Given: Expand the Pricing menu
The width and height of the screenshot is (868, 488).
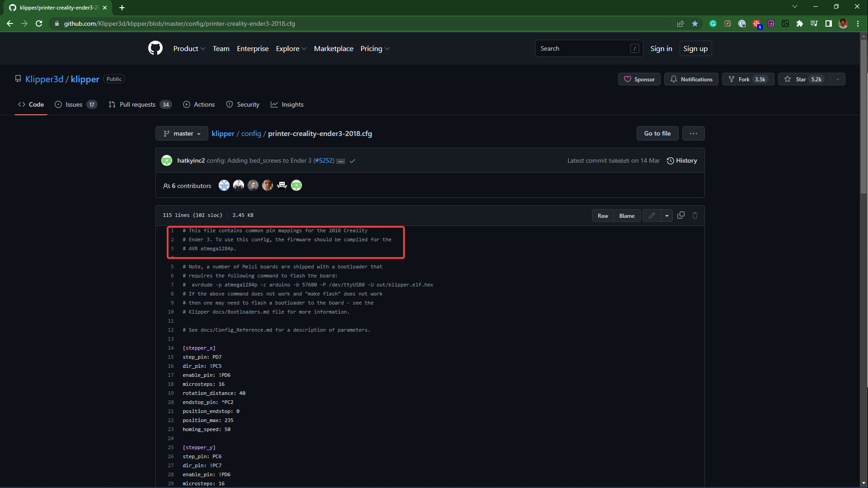Looking at the screenshot, I should (375, 48).
